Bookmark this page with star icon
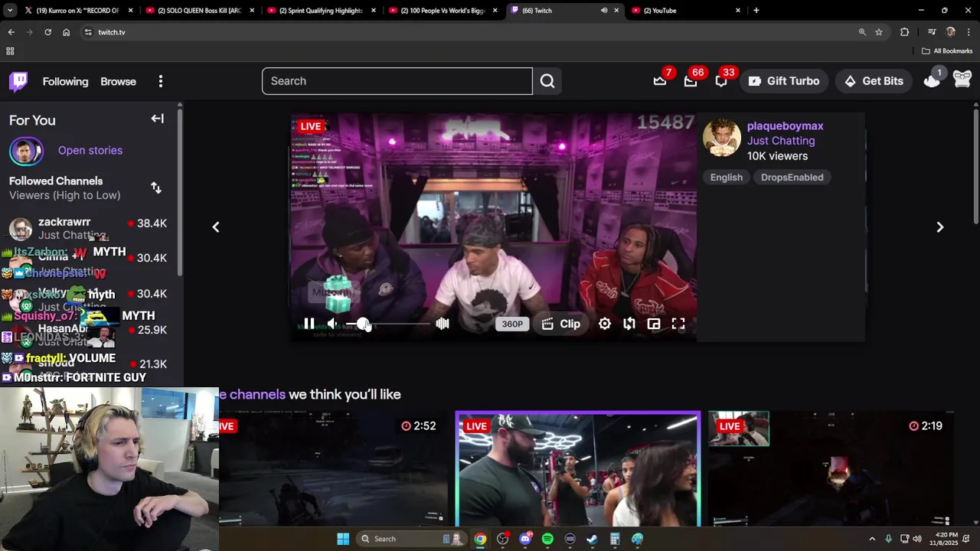 point(879,32)
